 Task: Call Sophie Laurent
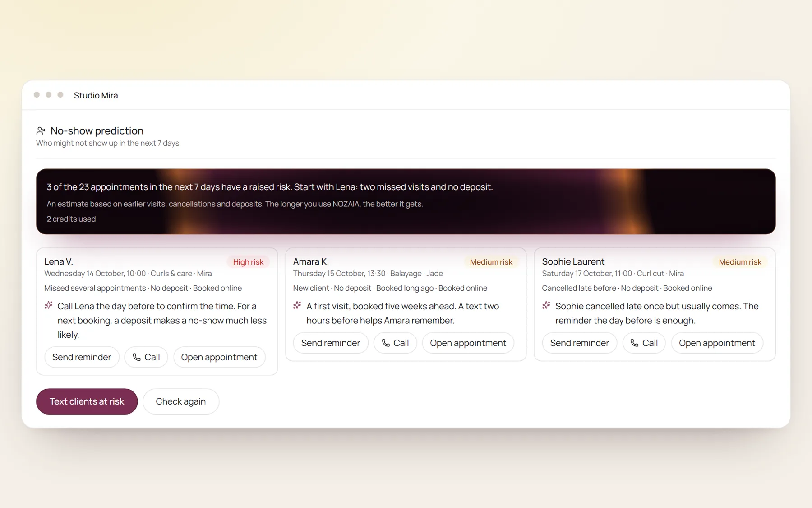(x=644, y=343)
